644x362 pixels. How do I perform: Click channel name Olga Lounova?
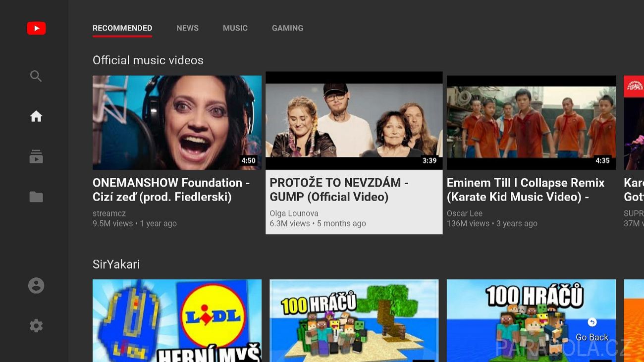tap(294, 213)
